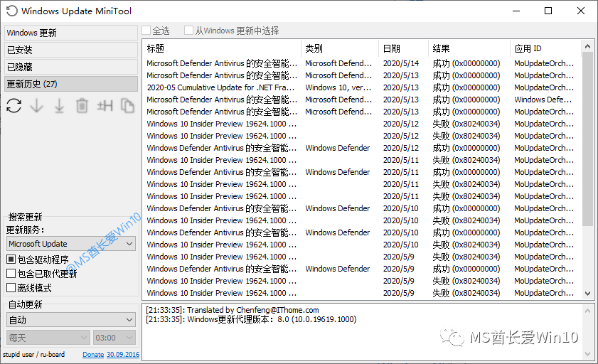Click the update list scroll down arrow
598x364 pixels.
588,294
